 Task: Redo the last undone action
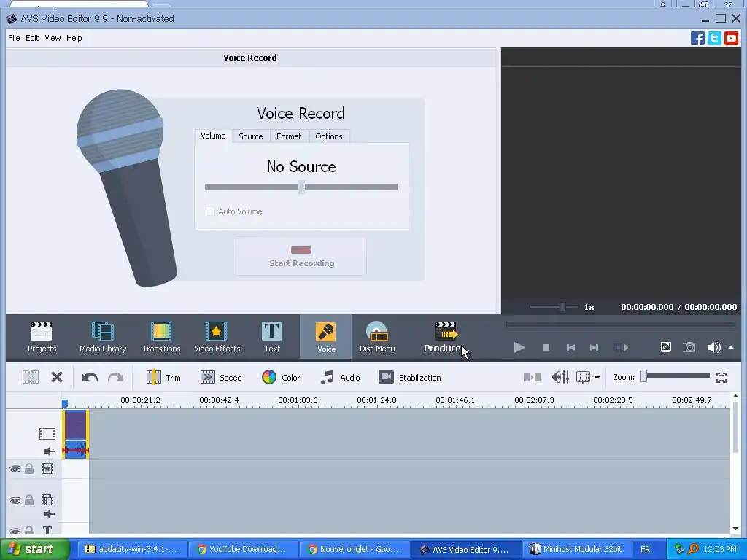pos(116,377)
